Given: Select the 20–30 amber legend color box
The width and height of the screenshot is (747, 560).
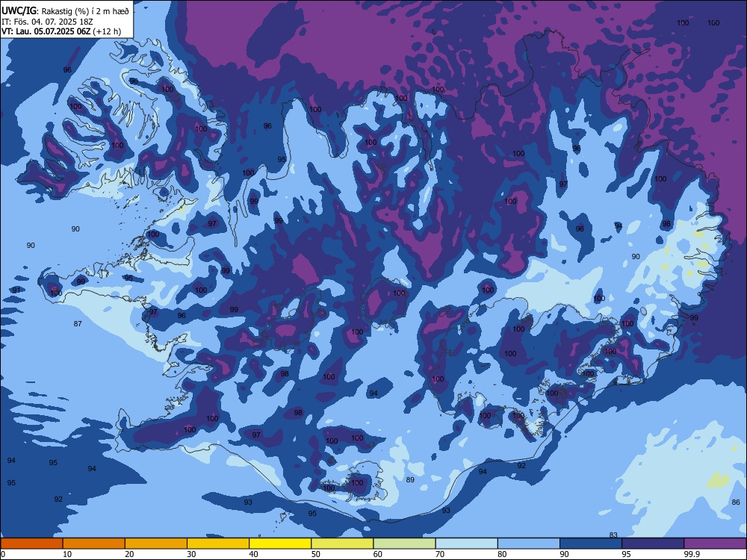Looking at the screenshot, I should [x=156, y=544].
